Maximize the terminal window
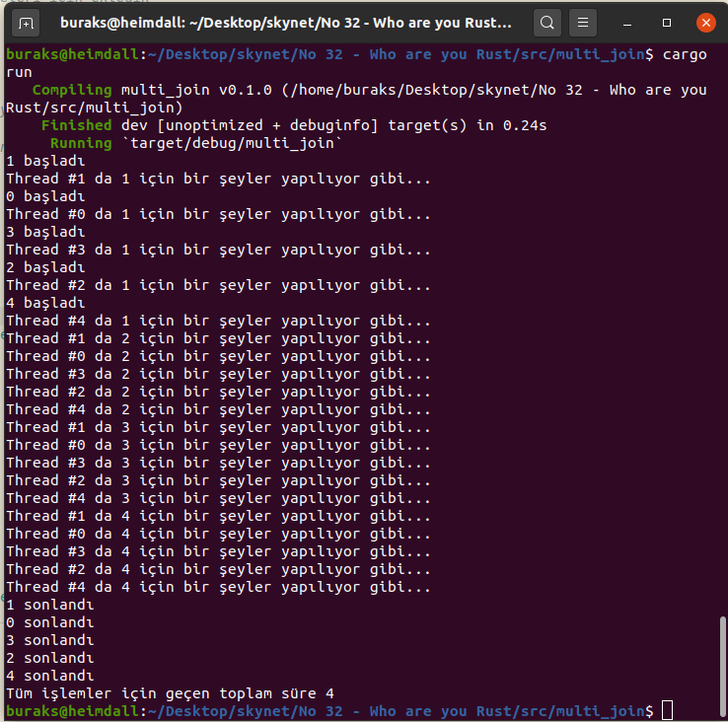Screen dimensions: 728x722 click(668, 22)
